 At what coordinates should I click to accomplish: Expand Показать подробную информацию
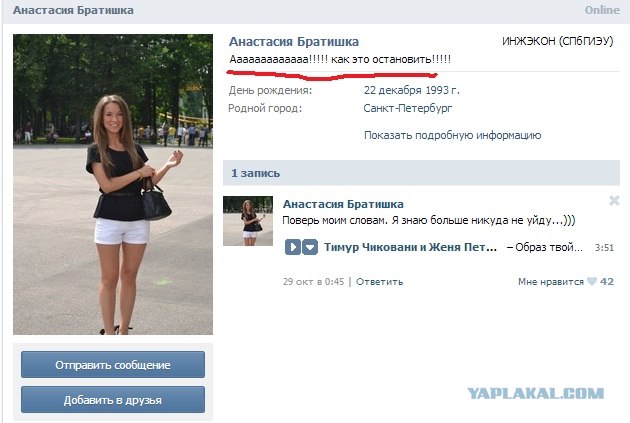pos(452,135)
